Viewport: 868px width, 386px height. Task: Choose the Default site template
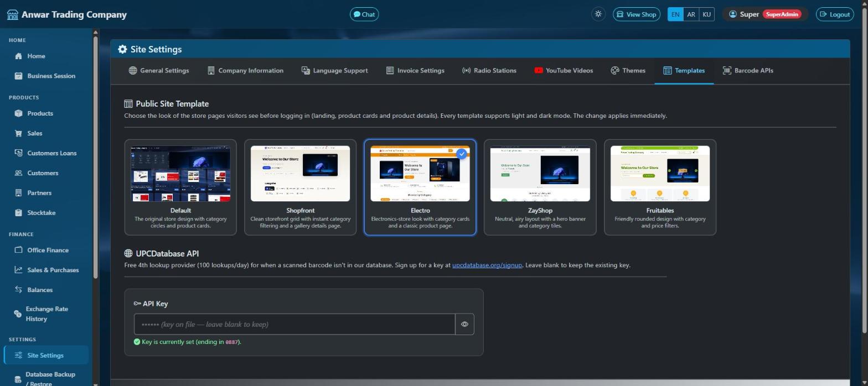(x=180, y=187)
